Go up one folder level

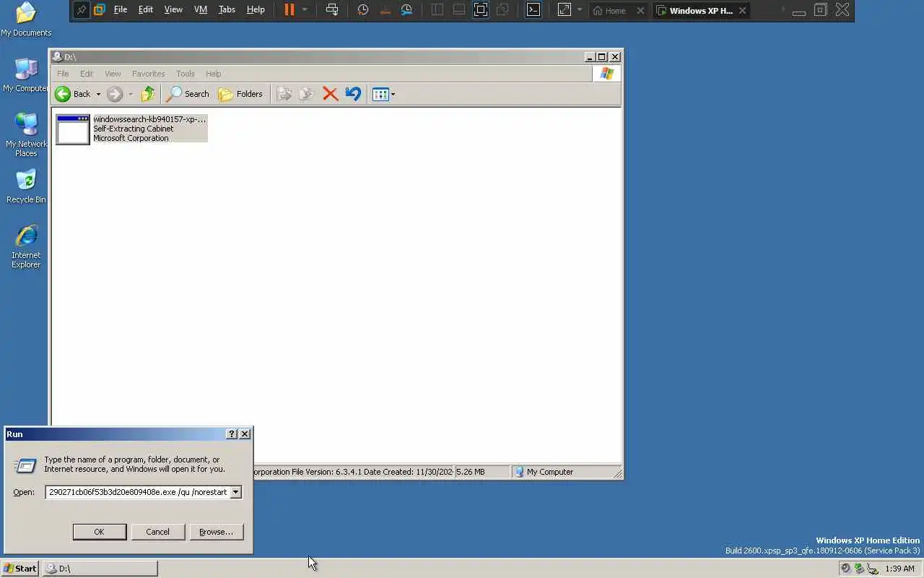[x=148, y=94]
